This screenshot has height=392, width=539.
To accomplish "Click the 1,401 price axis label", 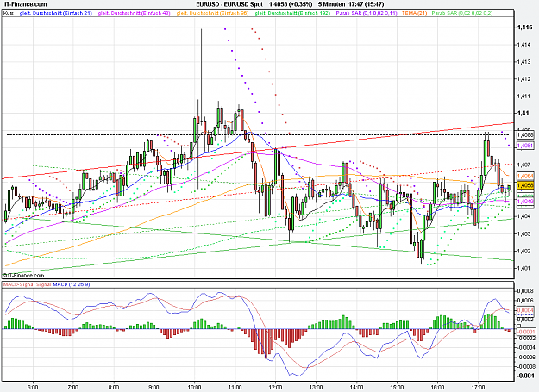I will click(x=524, y=268).
